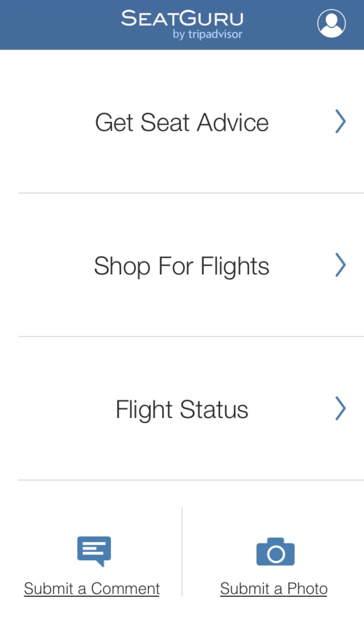This screenshot has height=623, width=364.
Task: Open the Submit a Photo link
Action: click(274, 588)
